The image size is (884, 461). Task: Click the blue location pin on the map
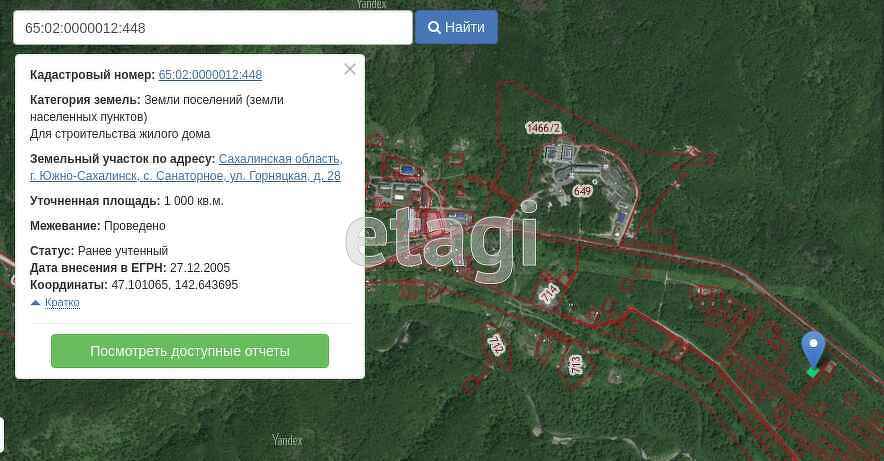[x=813, y=346]
